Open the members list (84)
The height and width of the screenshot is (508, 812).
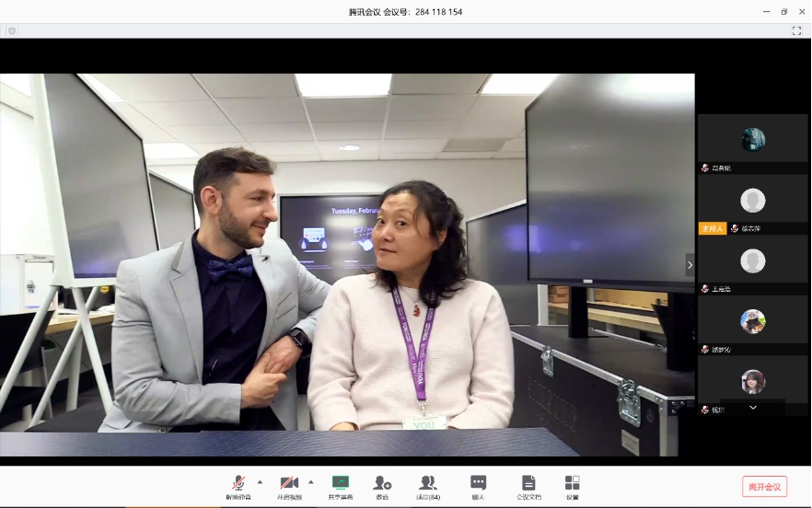pos(428,484)
